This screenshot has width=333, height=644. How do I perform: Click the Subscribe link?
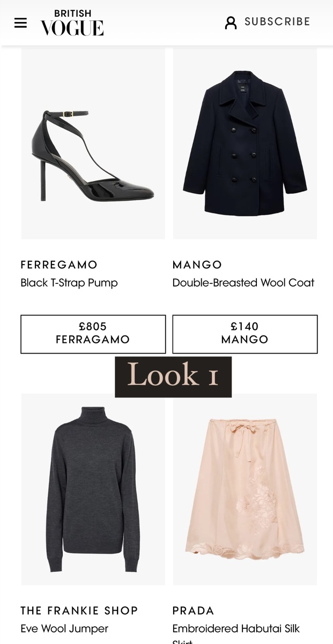(278, 21)
